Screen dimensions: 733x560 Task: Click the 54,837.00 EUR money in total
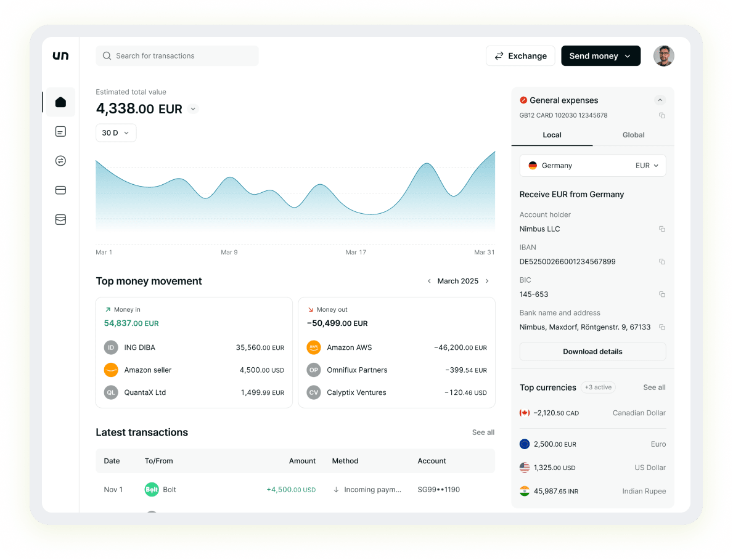click(131, 323)
